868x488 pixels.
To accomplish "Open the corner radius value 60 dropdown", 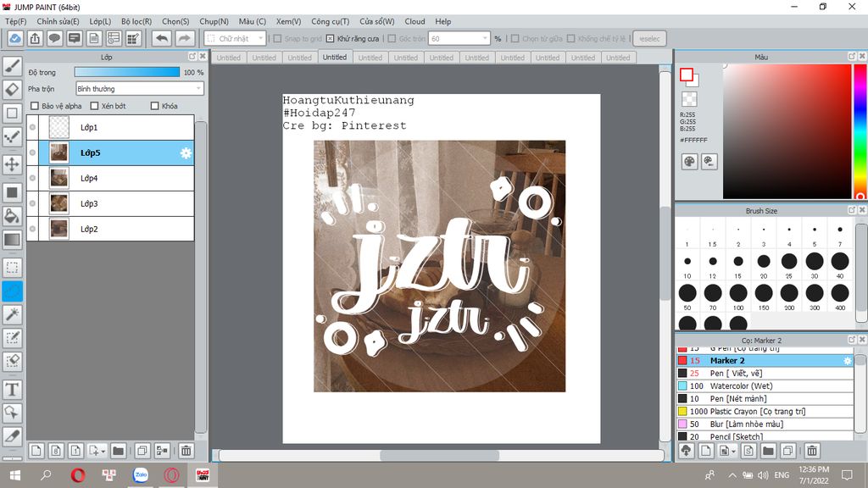I will pyautogui.click(x=460, y=39).
